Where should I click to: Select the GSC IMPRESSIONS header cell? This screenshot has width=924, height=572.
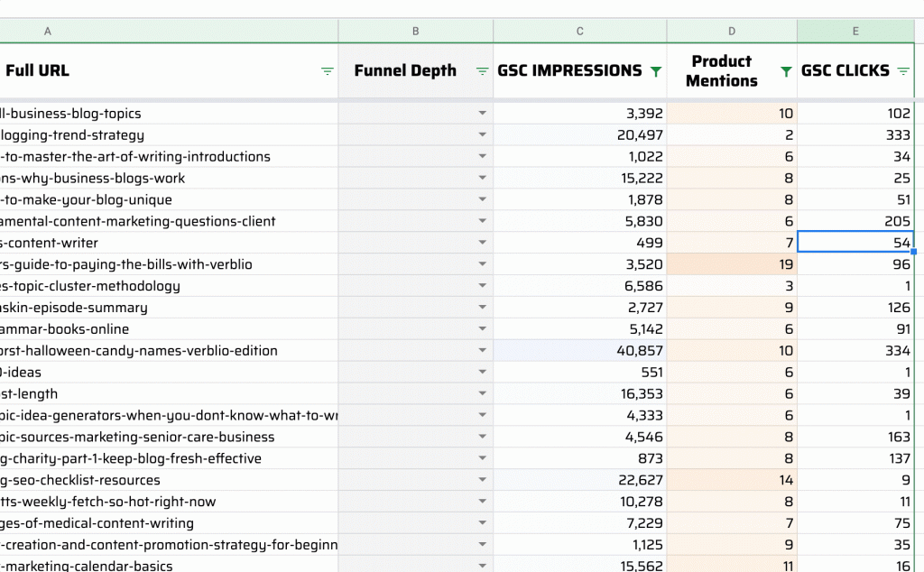coord(580,70)
